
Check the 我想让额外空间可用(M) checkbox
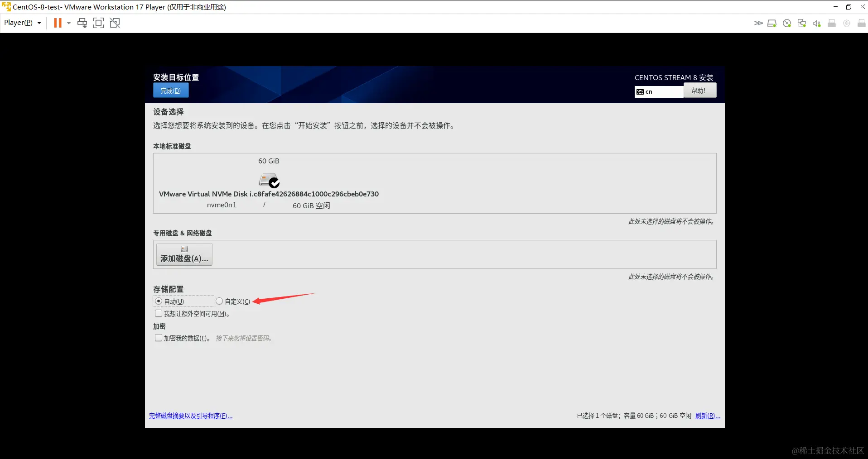tap(159, 313)
